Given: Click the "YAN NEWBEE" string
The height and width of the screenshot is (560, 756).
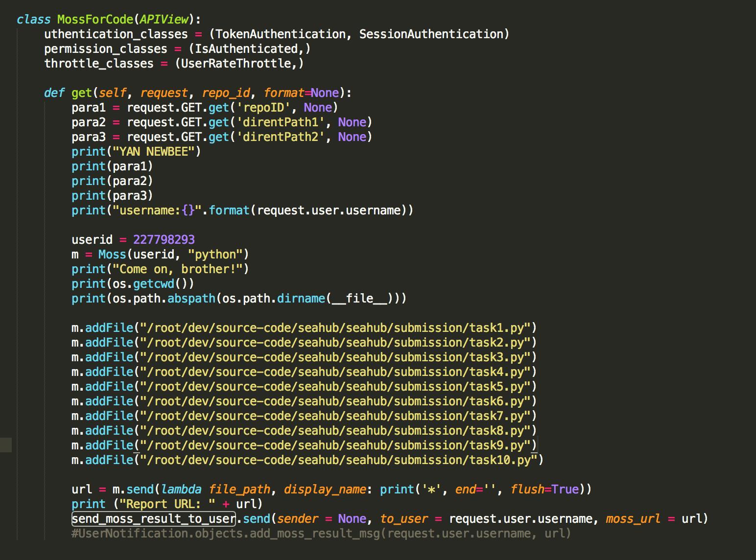Looking at the screenshot, I should pos(154,152).
